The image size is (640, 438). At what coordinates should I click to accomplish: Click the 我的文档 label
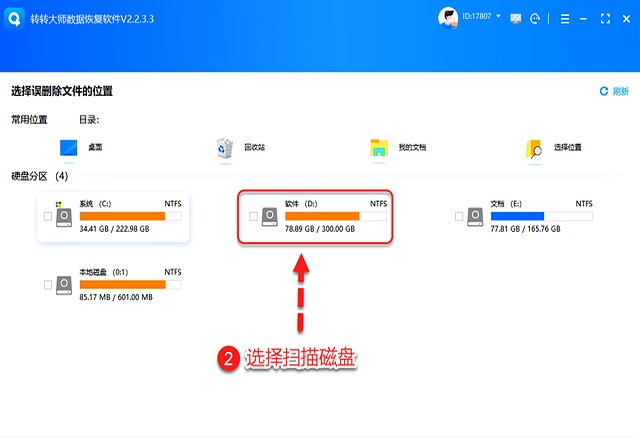point(412,147)
